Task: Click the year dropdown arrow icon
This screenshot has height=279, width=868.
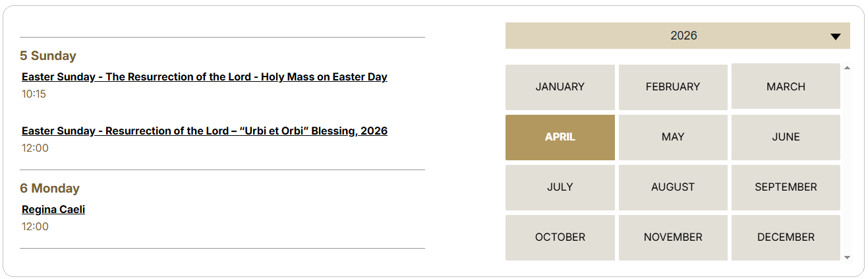Action: point(835,36)
